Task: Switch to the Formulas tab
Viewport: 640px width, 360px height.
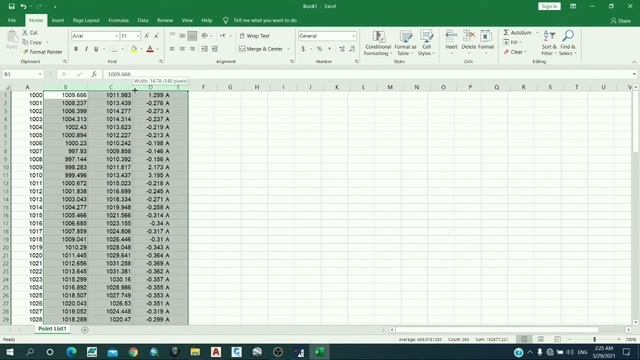Action: click(x=118, y=20)
